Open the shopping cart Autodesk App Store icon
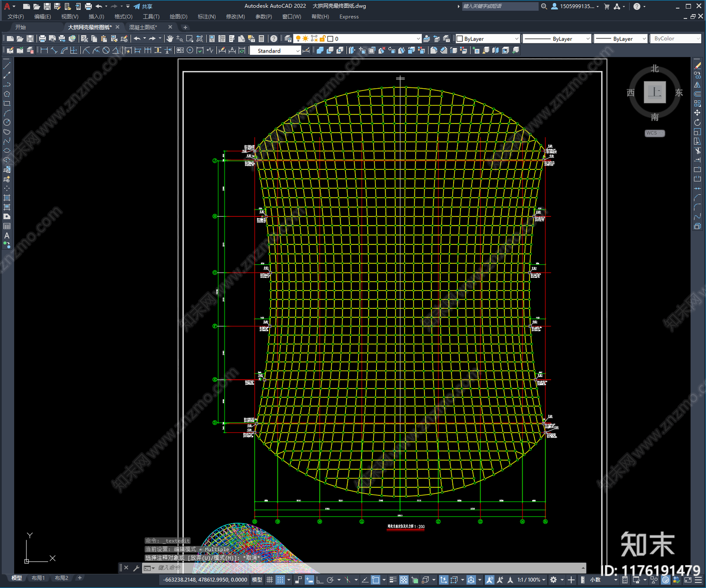 [607, 6]
